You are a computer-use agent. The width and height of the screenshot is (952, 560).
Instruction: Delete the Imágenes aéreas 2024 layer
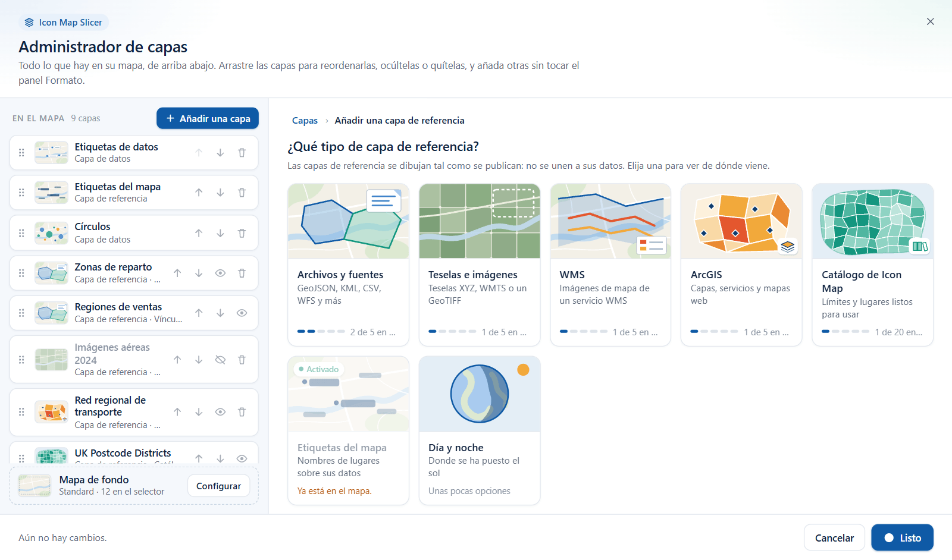coord(242,360)
